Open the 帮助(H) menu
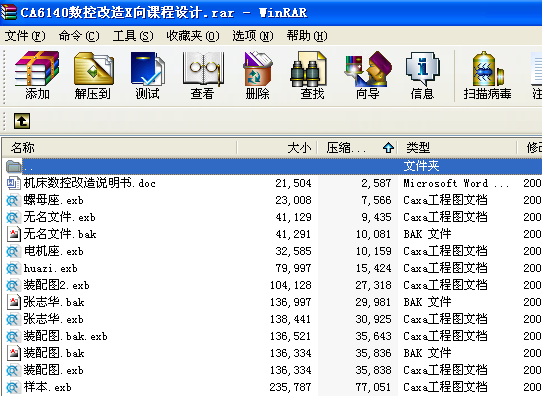 click(x=307, y=36)
